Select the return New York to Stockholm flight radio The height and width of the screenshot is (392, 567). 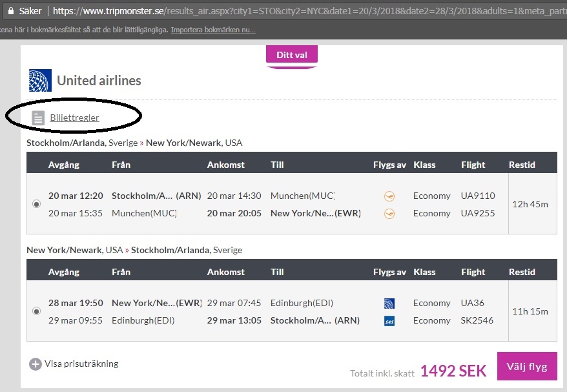(37, 311)
